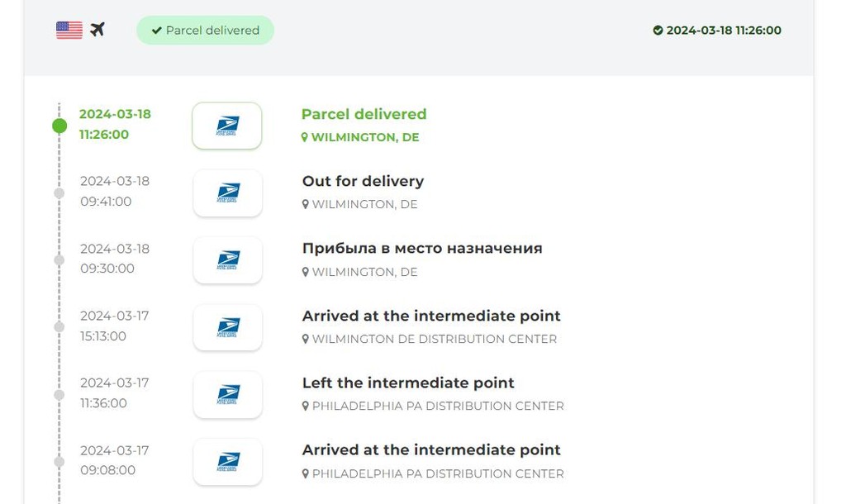Screen dimensions: 846x504
Task: Click timeline dot for 2024-03-18 09:41:00 event
Action: pyautogui.click(x=59, y=193)
